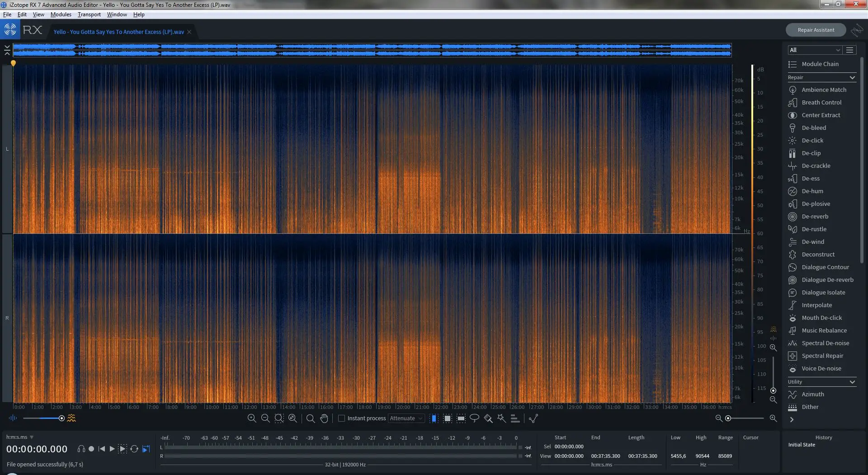Select the lasso selection tool
The height and width of the screenshot is (475, 868).
474,418
